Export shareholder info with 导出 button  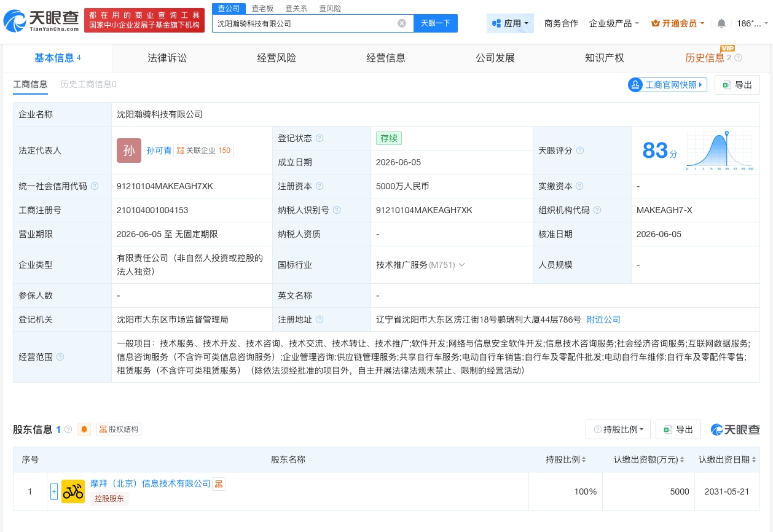tap(678, 429)
